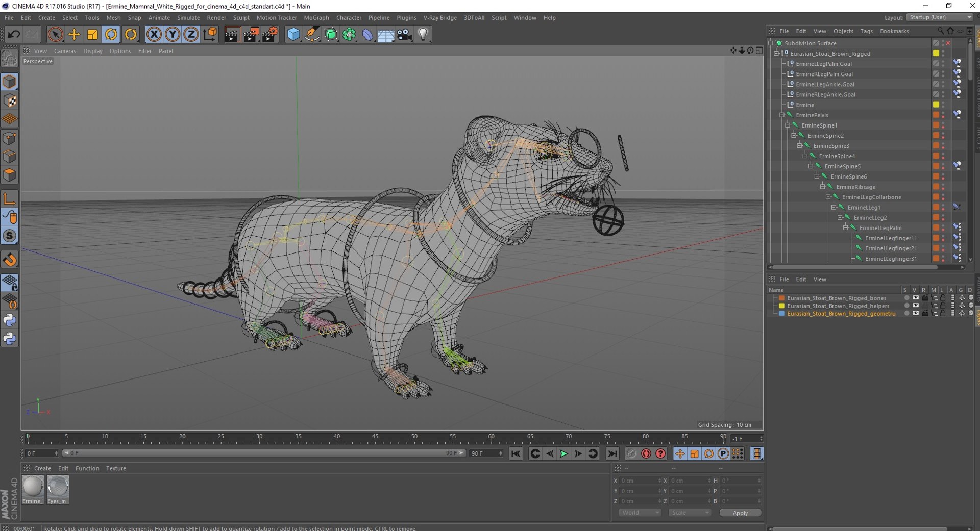Select the Eyes_m material thumbnail

[x=57, y=486]
